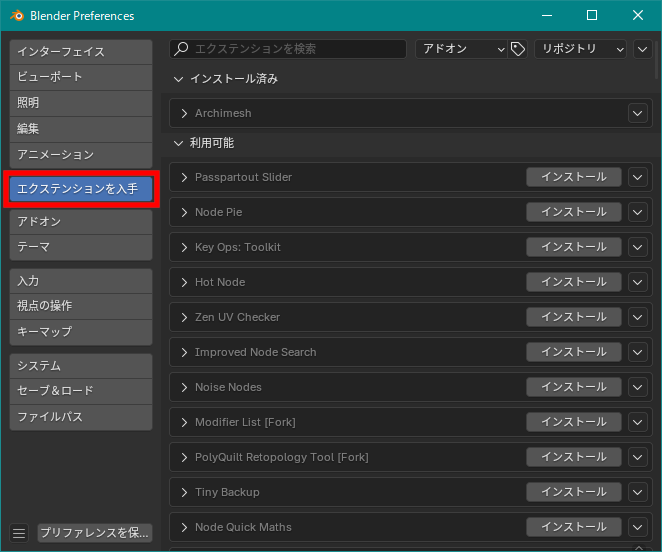Switch to the 入力 tab

click(x=81, y=281)
